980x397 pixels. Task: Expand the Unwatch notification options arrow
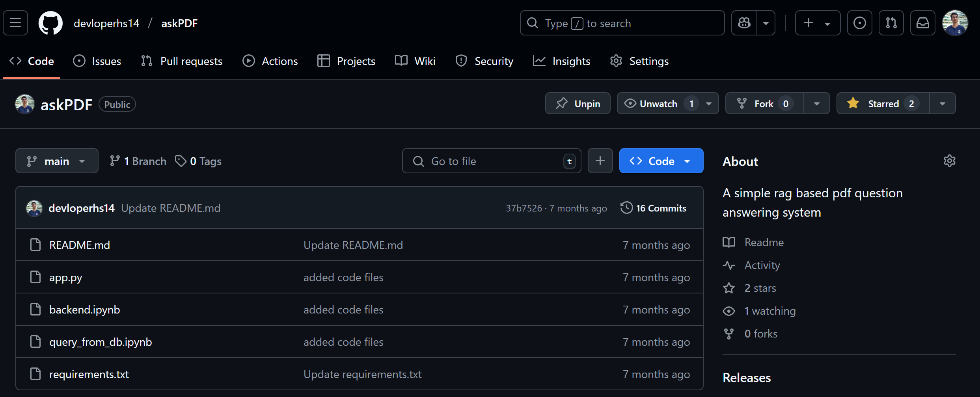[709, 104]
